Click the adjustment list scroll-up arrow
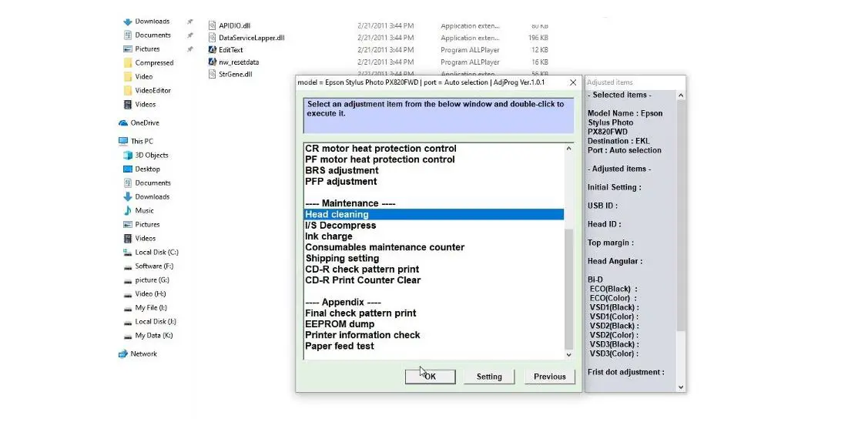 click(569, 149)
